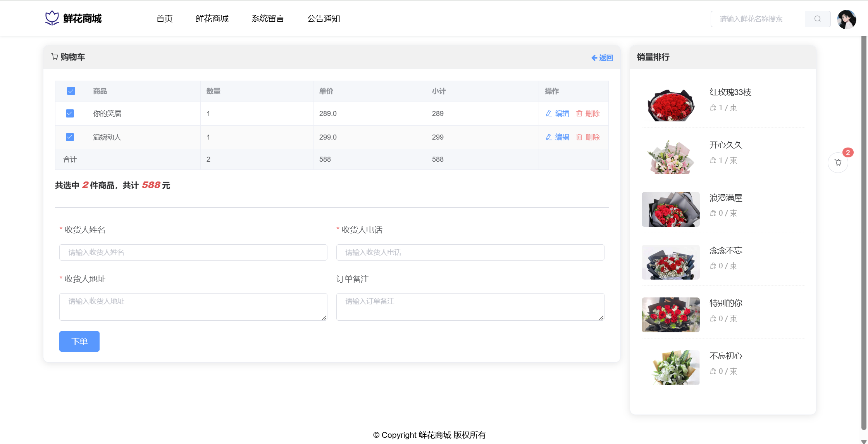Screen dimensions: 868x444
Task: Open the 鲜花商城 navigation menu
Action: click(x=212, y=19)
